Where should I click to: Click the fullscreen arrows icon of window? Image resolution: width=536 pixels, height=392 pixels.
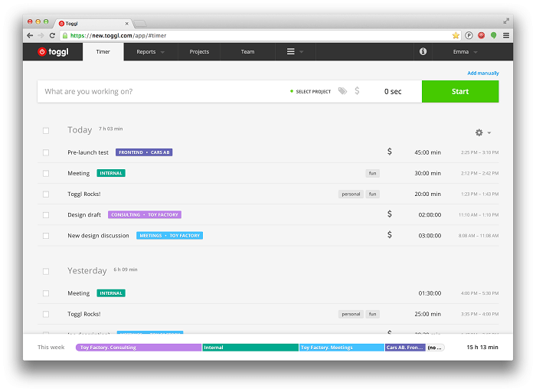click(506, 21)
